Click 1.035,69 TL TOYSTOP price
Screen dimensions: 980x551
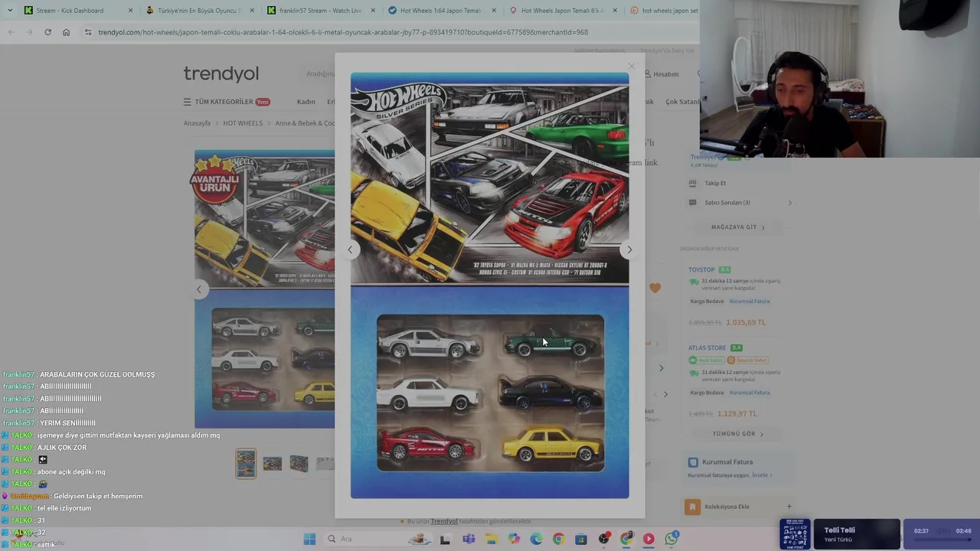click(x=746, y=322)
